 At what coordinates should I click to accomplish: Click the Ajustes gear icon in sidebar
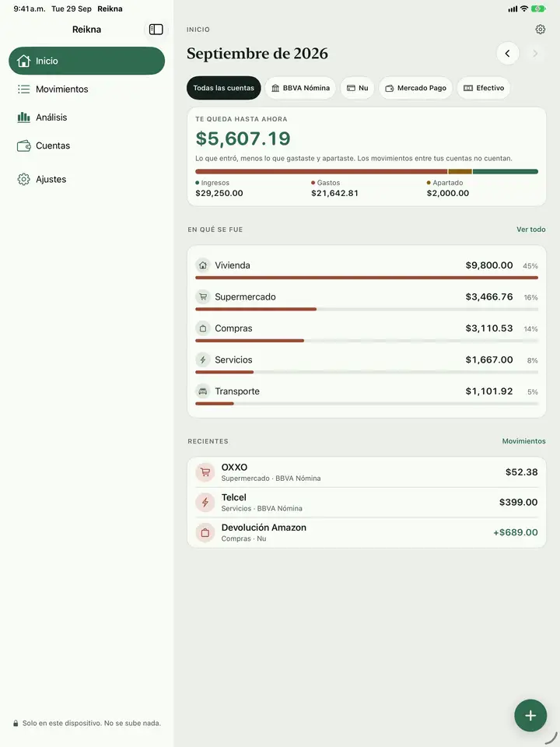(x=23, y=179)
